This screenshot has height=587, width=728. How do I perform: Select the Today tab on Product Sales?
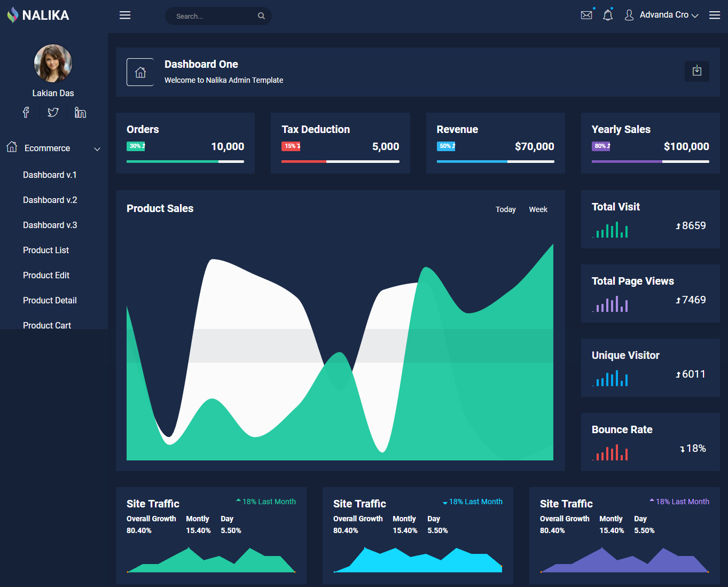point(505,209)
